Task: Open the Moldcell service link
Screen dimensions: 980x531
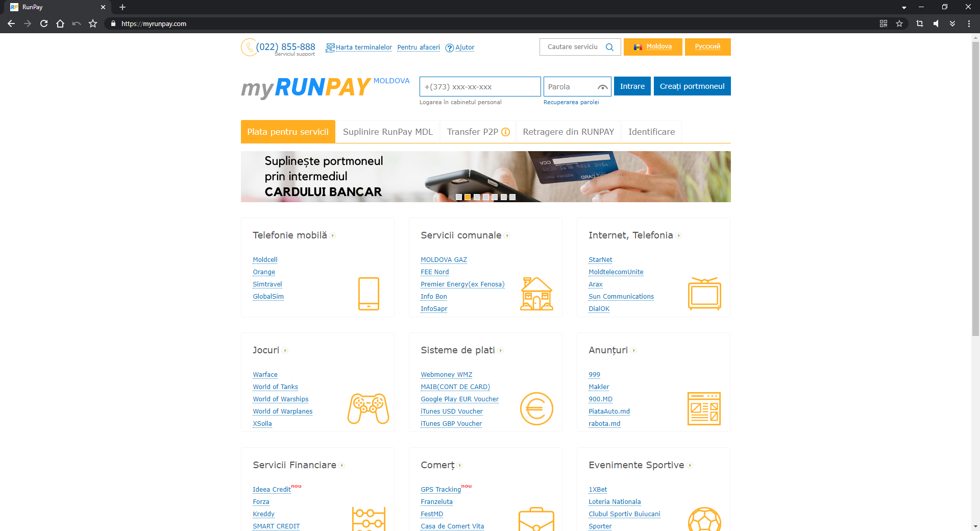Action: pos(265,260)
